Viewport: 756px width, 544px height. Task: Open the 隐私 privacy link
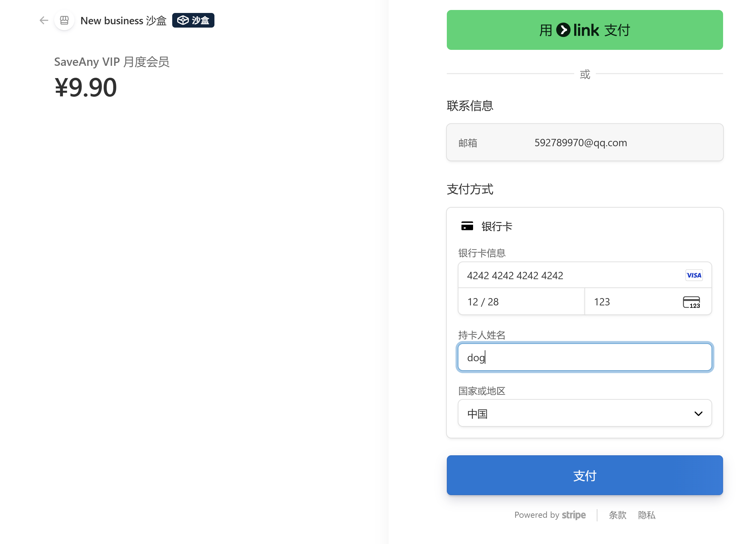pos(646,515)
